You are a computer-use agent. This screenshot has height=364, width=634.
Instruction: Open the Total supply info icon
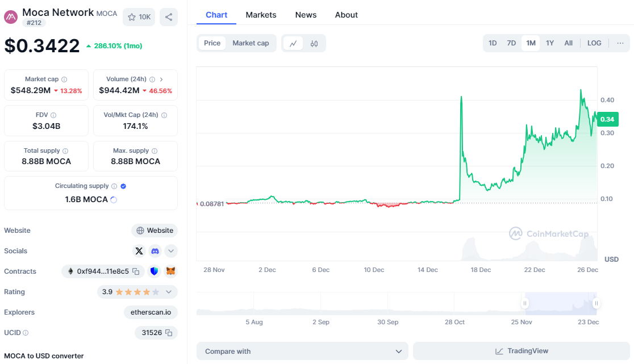point(65,150)
